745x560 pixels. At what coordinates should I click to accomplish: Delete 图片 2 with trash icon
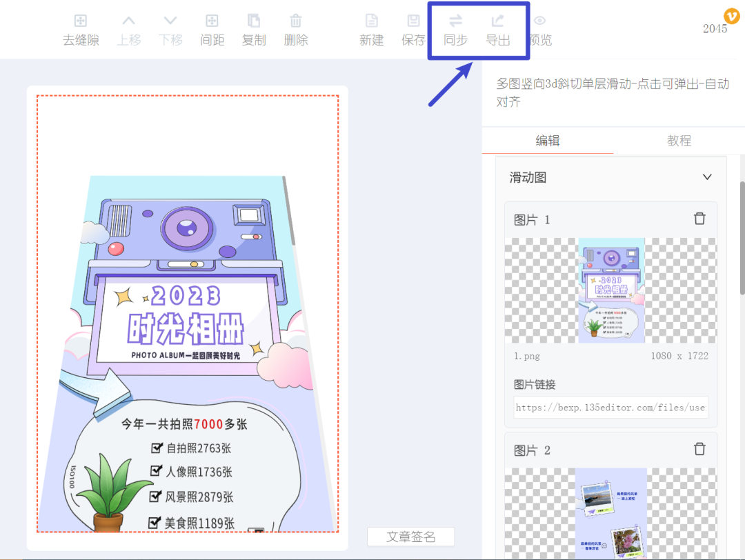(x=699, y=449)
